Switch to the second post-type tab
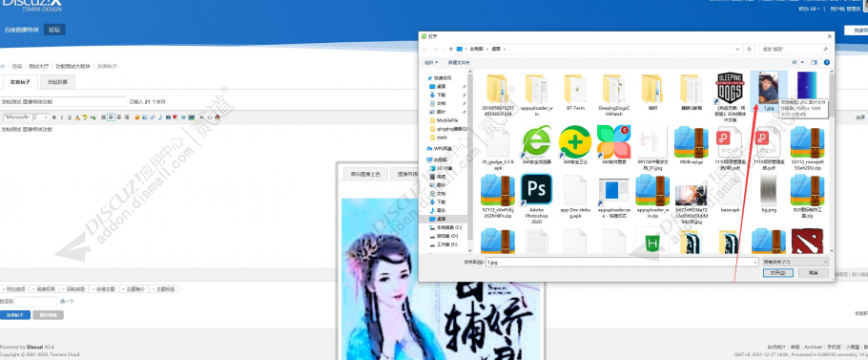The image size is (868, 360). 57,82
